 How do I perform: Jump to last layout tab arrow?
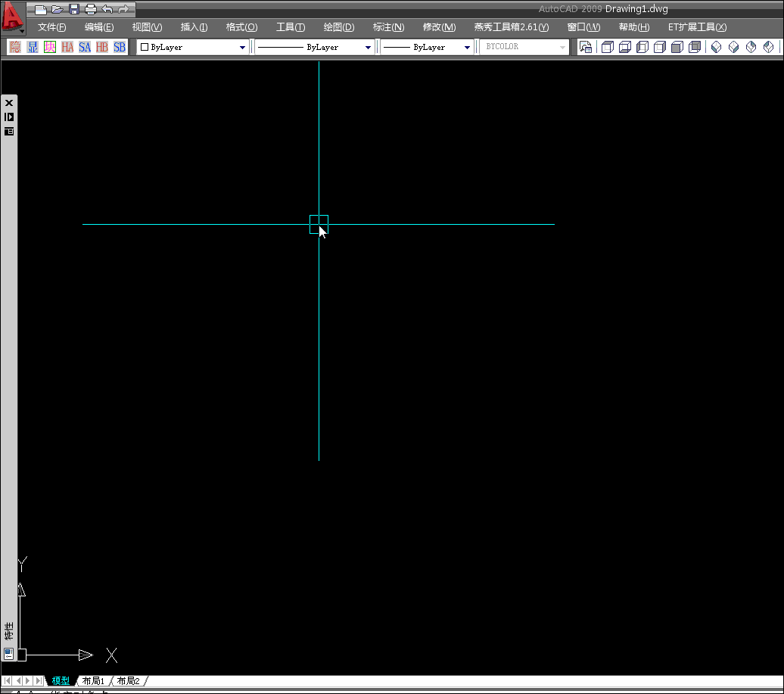pyautogui.click(x=39, y=681)
